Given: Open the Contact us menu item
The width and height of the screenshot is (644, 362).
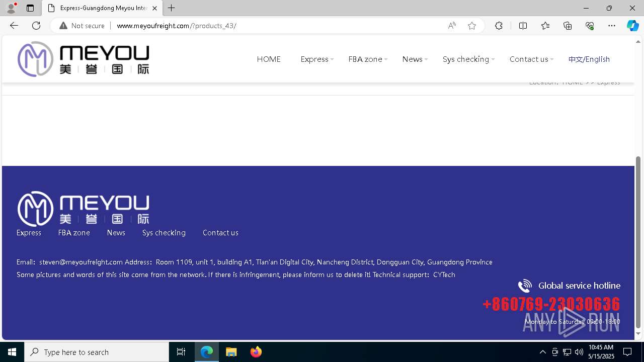Looking at the screenshot, I should [x=529, y=59].
